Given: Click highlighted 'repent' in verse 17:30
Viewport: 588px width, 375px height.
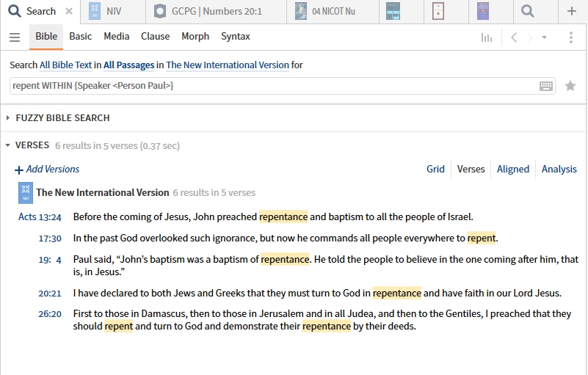Looking at the screenshot, I should [x=481, y=238].
